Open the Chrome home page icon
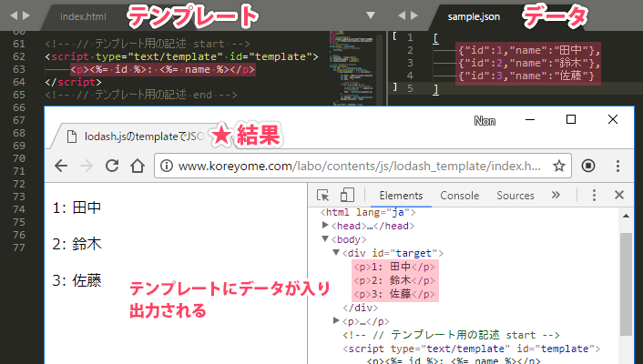 (x=138, y=166)
